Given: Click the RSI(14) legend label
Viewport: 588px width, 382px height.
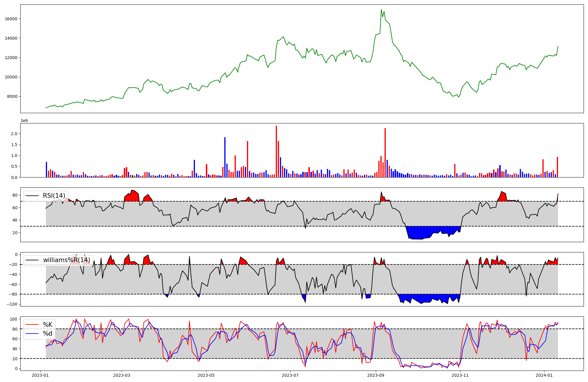Looking at the screenshot, I should click(x=54, y=196).
